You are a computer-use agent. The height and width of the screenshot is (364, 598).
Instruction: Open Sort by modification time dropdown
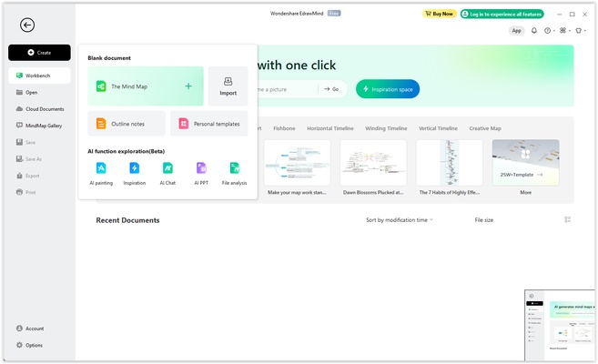[x=400, y=220]
